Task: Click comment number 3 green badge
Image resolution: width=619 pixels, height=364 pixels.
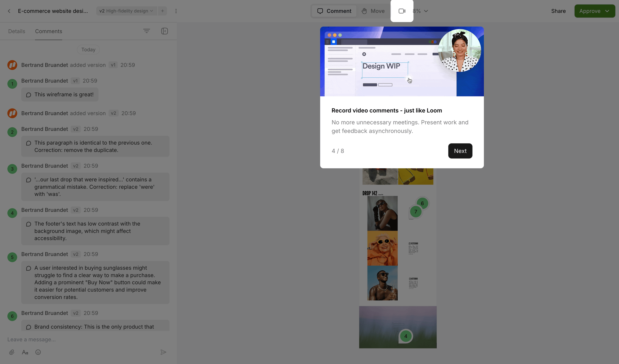Action: pos(12,169)
